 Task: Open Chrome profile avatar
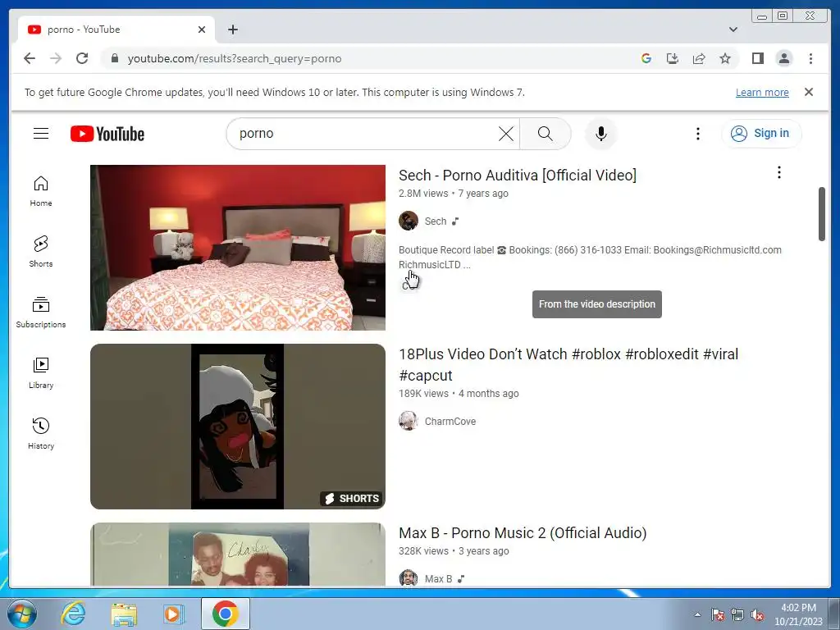coord(783,58)
